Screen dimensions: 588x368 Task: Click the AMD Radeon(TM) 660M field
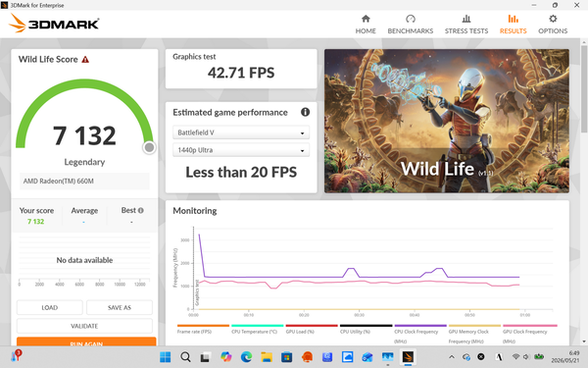coord(84,181)
